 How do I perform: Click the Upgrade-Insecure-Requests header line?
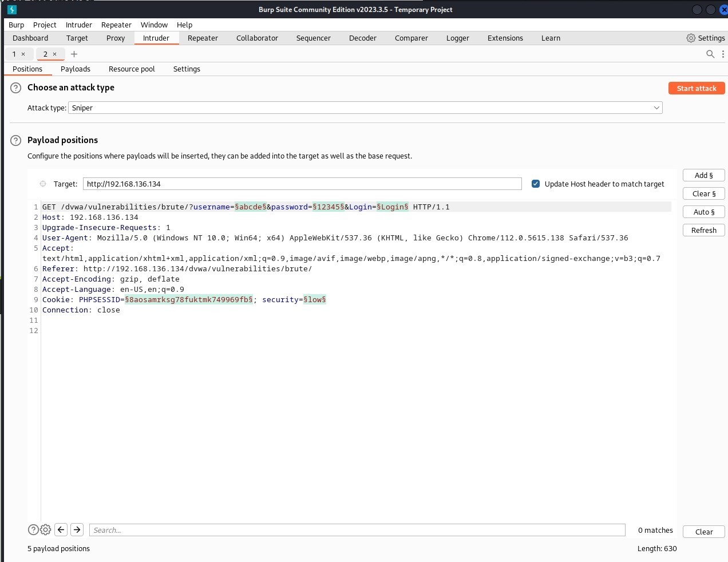[x=106, y=228]
